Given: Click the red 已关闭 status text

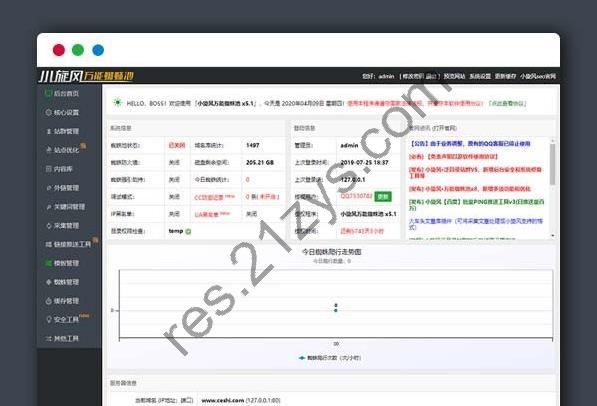Looking at the screenshot, I should tap(177, 145).
